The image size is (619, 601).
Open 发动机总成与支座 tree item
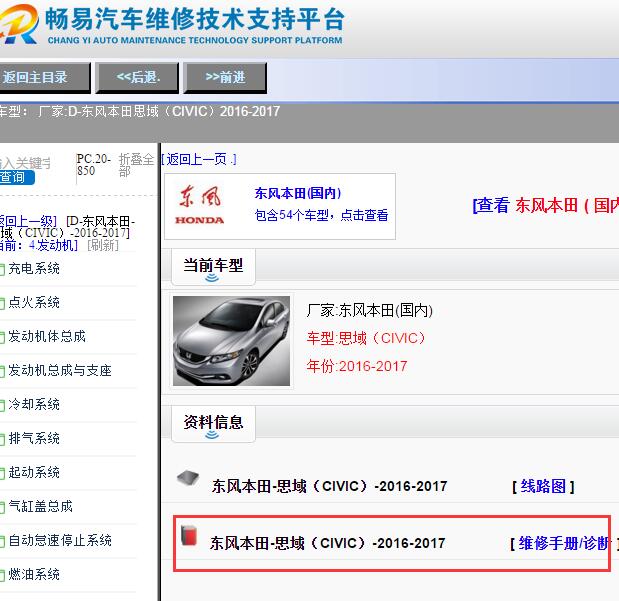[x=60, y=370]
